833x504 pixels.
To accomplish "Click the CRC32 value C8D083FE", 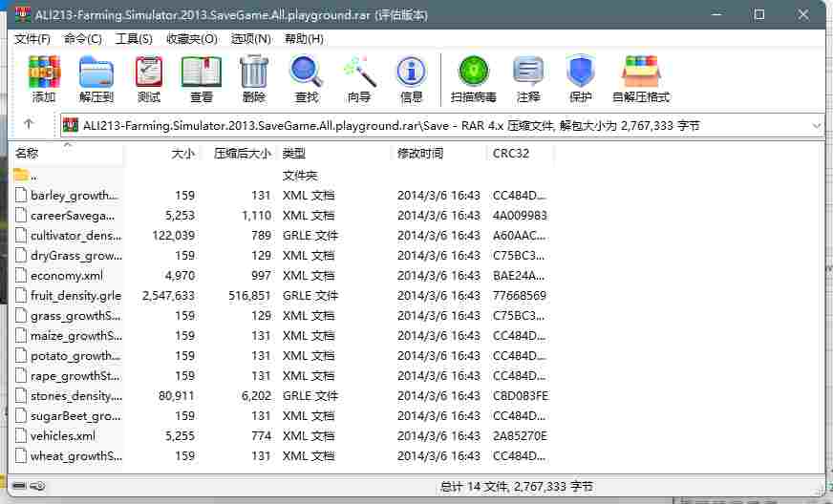I will (x=521, y=395).
